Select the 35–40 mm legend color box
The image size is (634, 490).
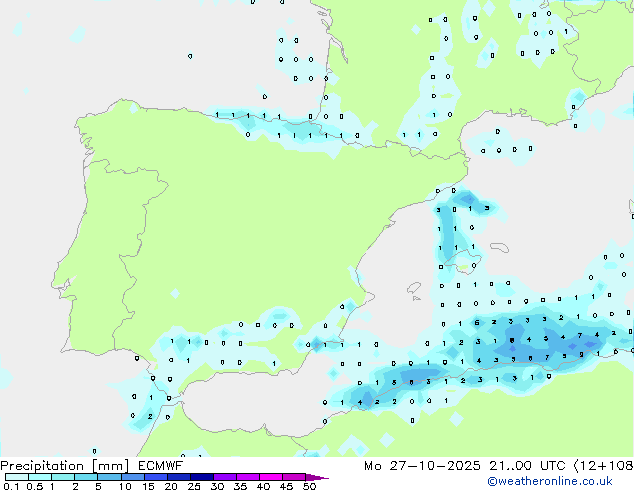click(247, 477)
